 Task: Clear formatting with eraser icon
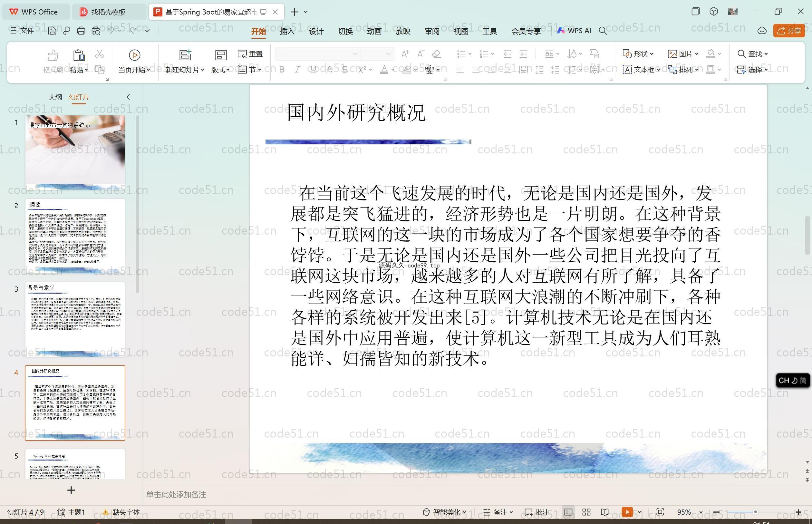[436, 54]
